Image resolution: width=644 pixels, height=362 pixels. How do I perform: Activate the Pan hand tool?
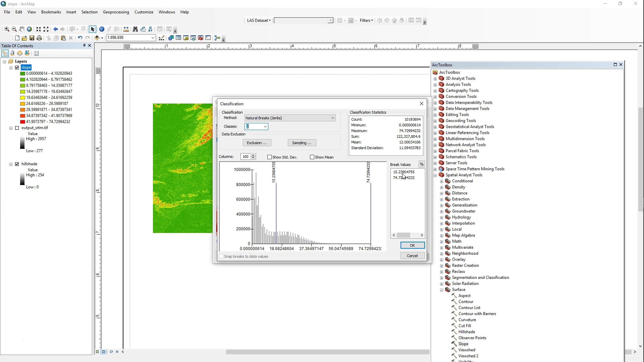22,29
